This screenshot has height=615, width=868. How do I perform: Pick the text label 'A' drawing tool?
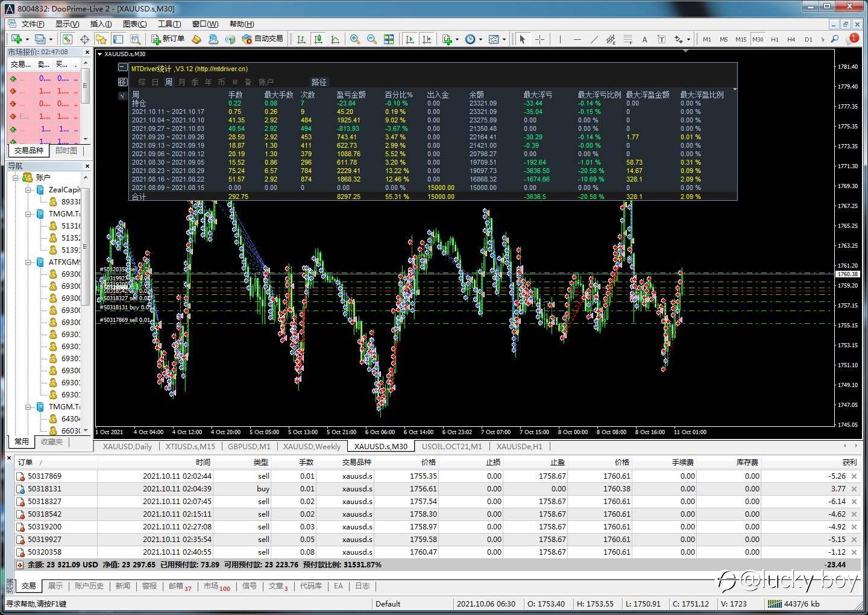point(644,39)
